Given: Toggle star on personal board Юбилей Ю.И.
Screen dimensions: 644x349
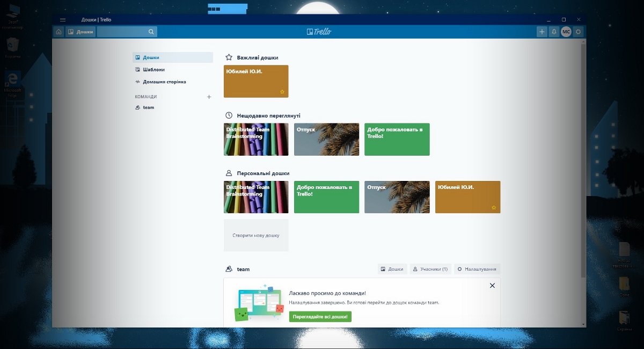Looking at the screenshot, I should click(494, 208).
